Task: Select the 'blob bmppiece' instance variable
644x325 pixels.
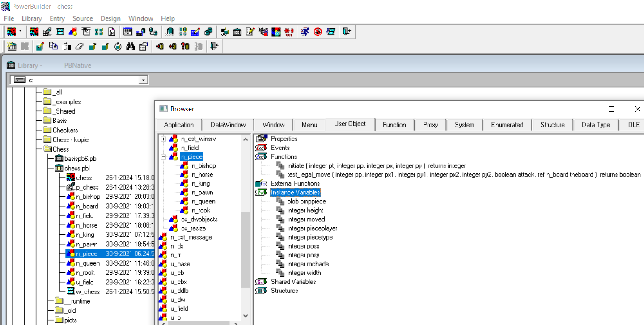Action: (x=307, y=201)
